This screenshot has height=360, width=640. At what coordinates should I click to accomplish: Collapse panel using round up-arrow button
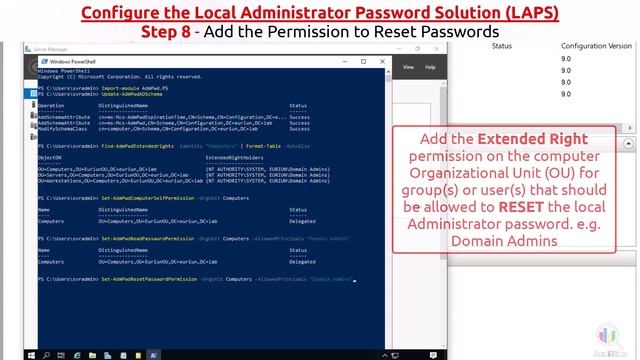point(628,144)
